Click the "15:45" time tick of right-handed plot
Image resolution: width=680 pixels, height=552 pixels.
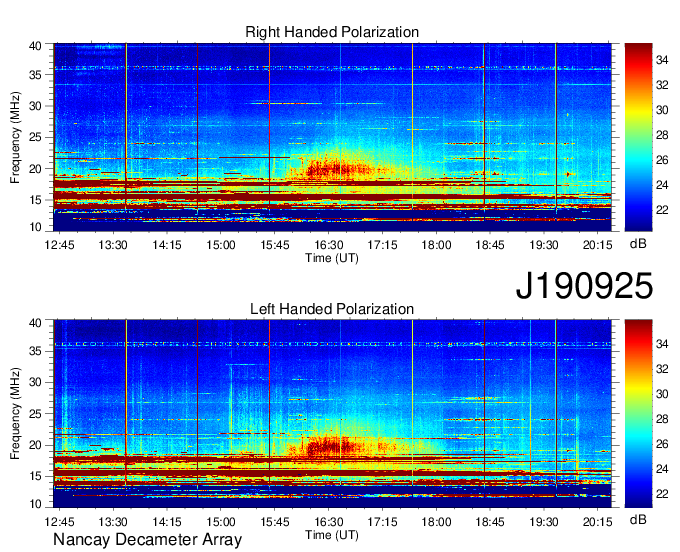[275, 245]
